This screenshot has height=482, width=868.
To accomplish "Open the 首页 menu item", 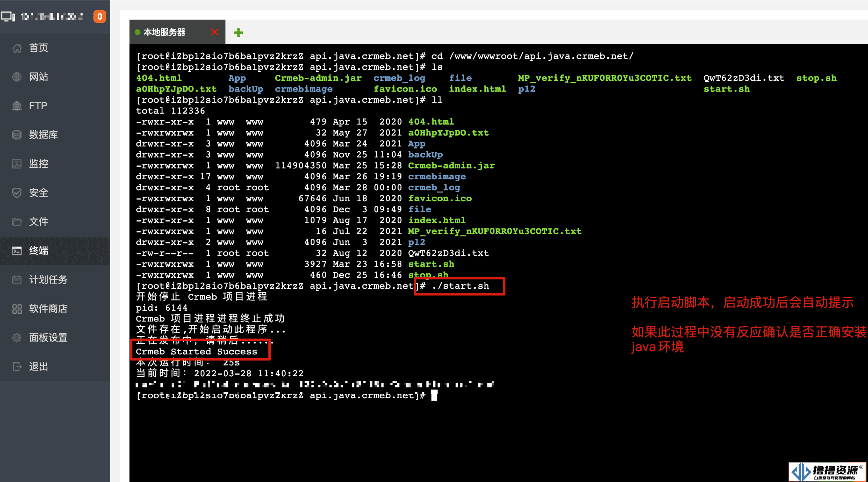I will (x=55, y=48).
